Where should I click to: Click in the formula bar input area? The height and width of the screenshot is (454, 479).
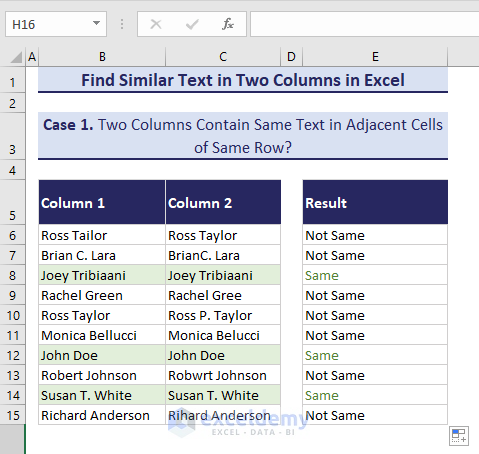point(365,24)
